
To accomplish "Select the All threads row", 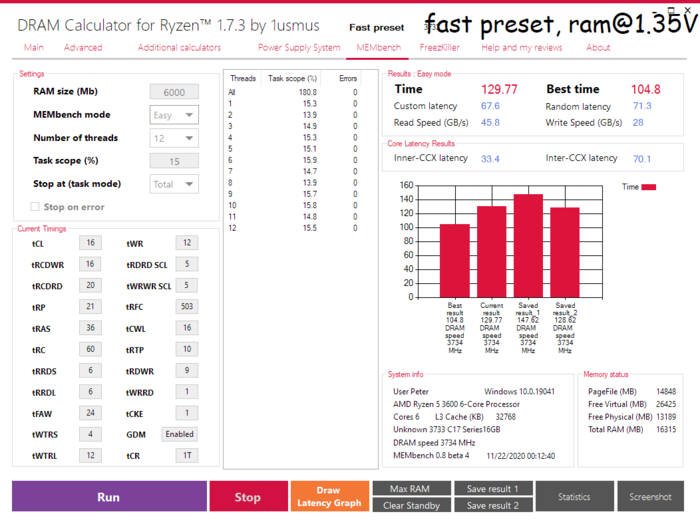I will point(293,92).
